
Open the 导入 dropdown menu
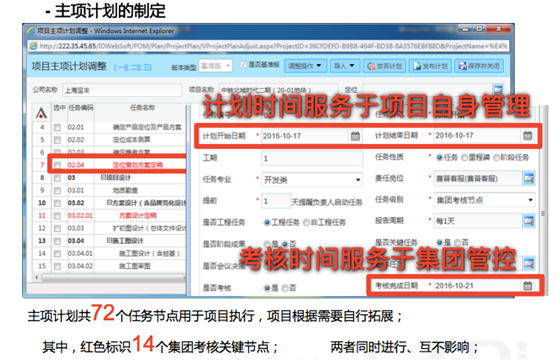click(345, 66)
